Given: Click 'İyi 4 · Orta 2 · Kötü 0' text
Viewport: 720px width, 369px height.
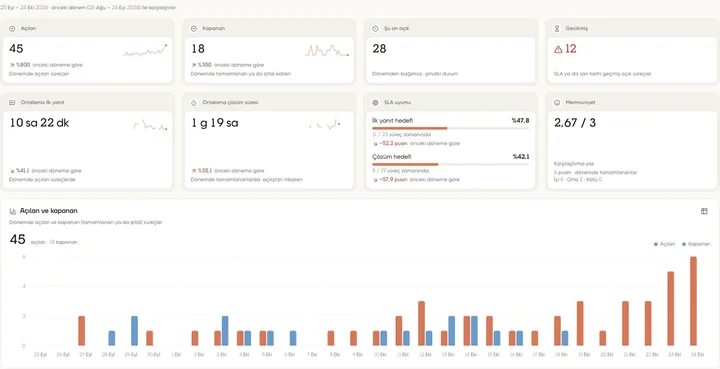Looking at the screenshot, I should 578,179.
